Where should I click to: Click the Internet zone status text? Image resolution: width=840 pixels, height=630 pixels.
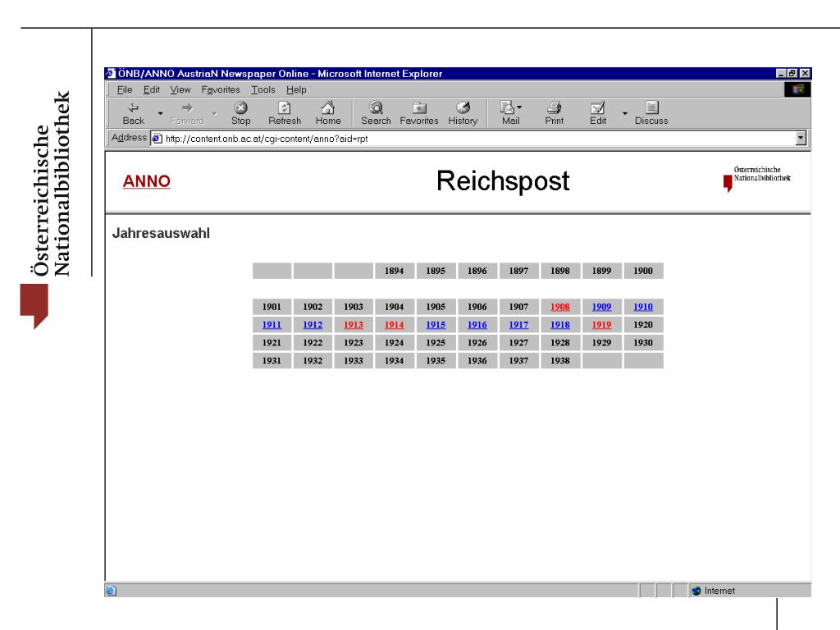(719, 591)
